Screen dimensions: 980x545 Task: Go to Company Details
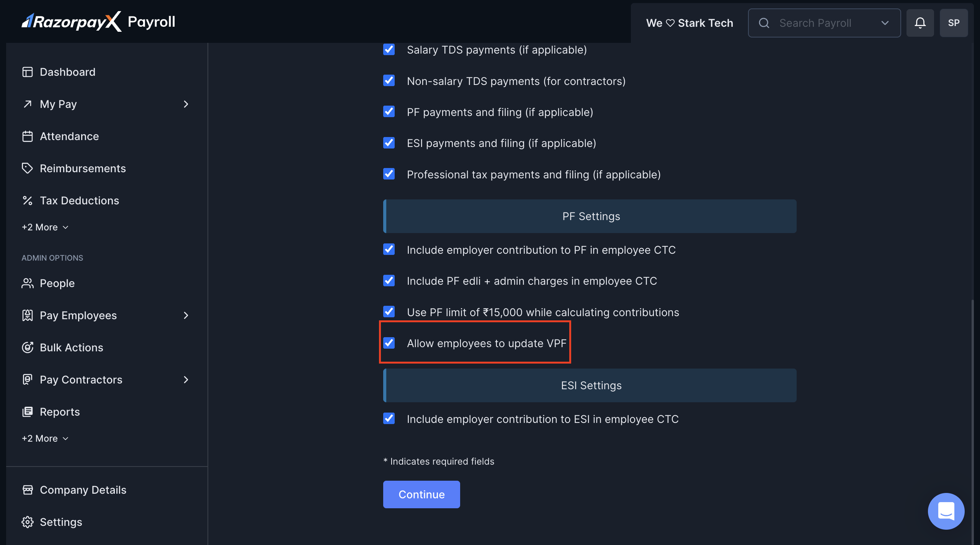pyautogui.click(x=83, y=490)
